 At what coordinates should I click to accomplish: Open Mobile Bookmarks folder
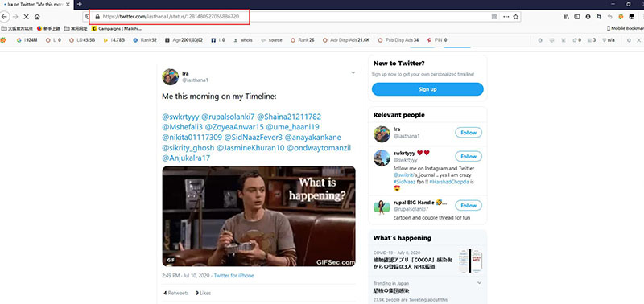click(625, 28)
